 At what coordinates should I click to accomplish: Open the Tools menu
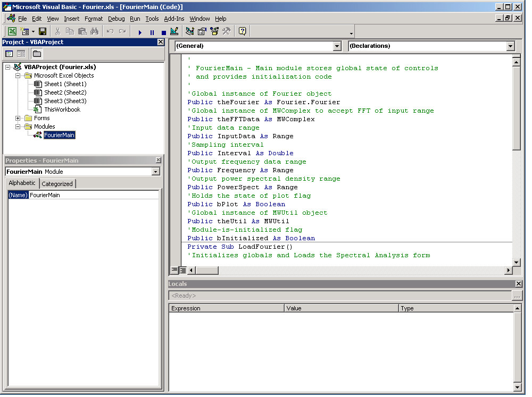coord(152,19)
